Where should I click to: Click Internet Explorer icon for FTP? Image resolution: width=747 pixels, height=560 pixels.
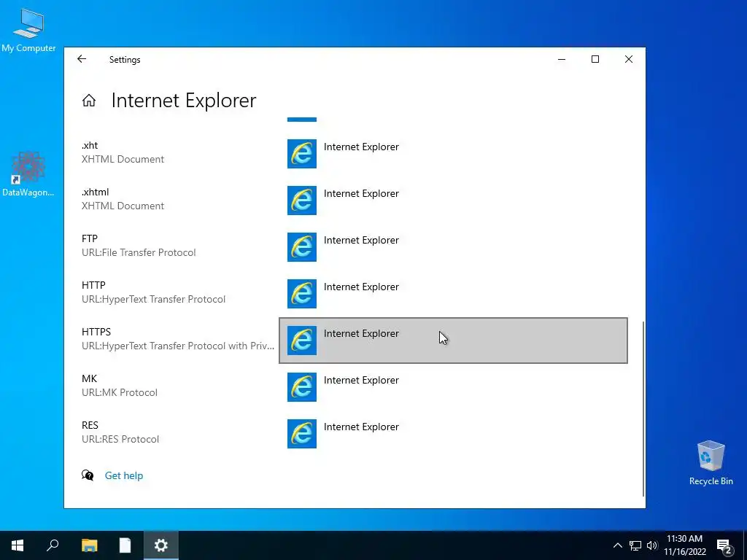[x=301, y=247]
